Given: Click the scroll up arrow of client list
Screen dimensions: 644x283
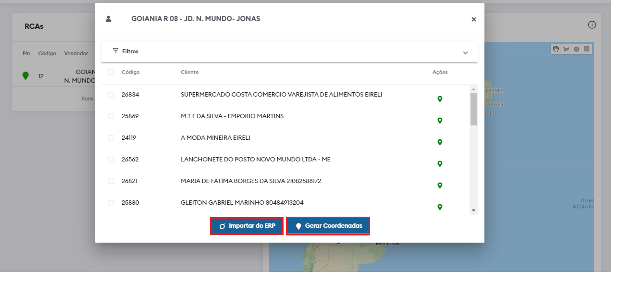Looking at the screenshot, I should click(x=473, y=89).
